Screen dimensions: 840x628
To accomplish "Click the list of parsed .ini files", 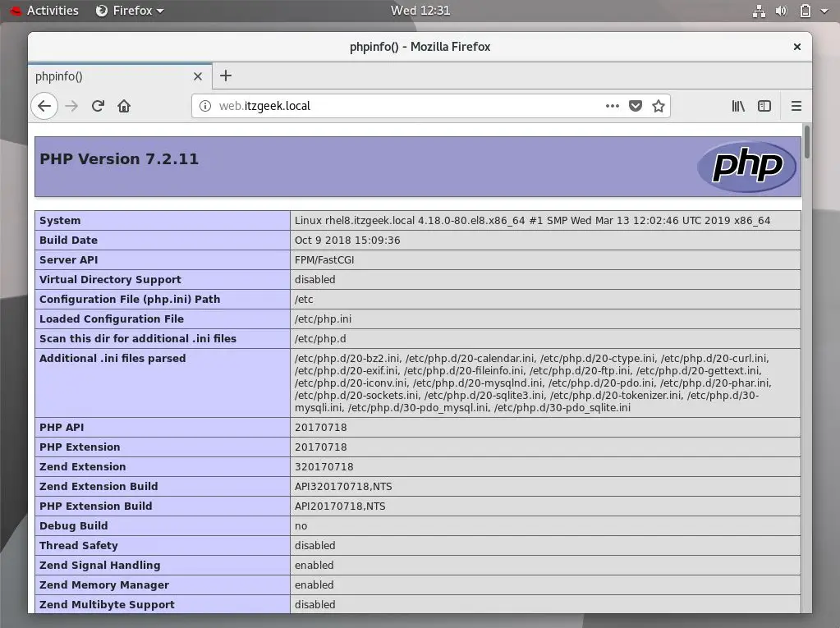I will coord(533,383).
